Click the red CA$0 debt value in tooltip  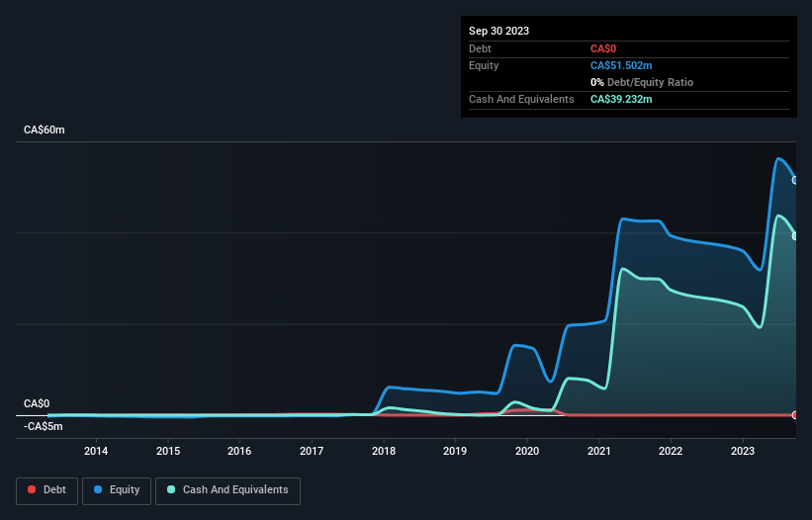point(602,48)
